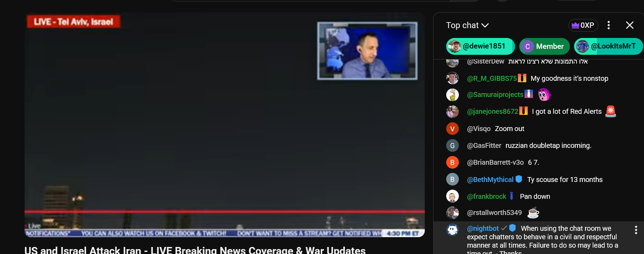Click the @nightbot profile avatar

coord(453,229)
